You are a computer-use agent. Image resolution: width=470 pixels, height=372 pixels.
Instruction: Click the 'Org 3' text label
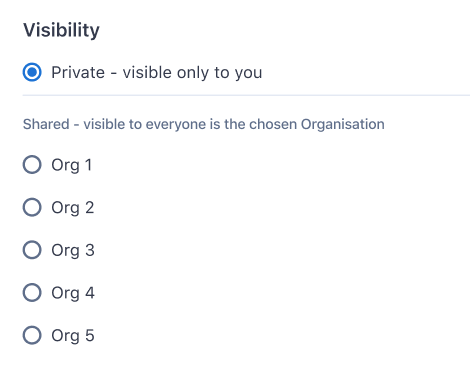coord(73,251)
